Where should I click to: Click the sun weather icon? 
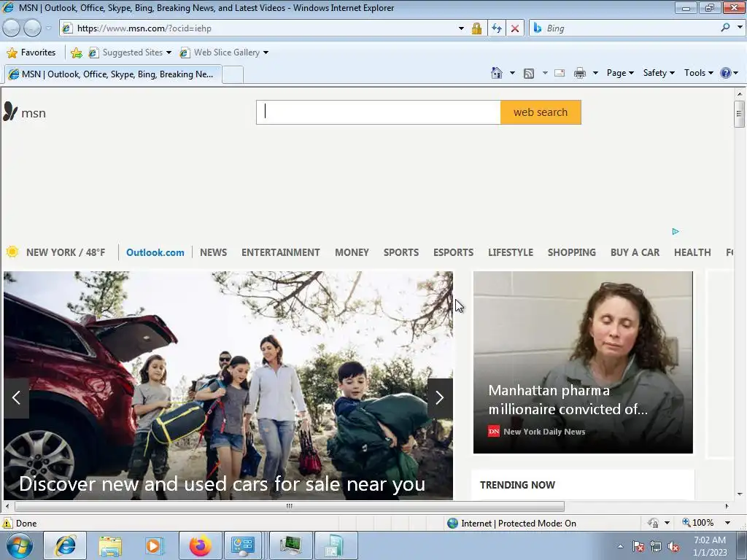12,252
